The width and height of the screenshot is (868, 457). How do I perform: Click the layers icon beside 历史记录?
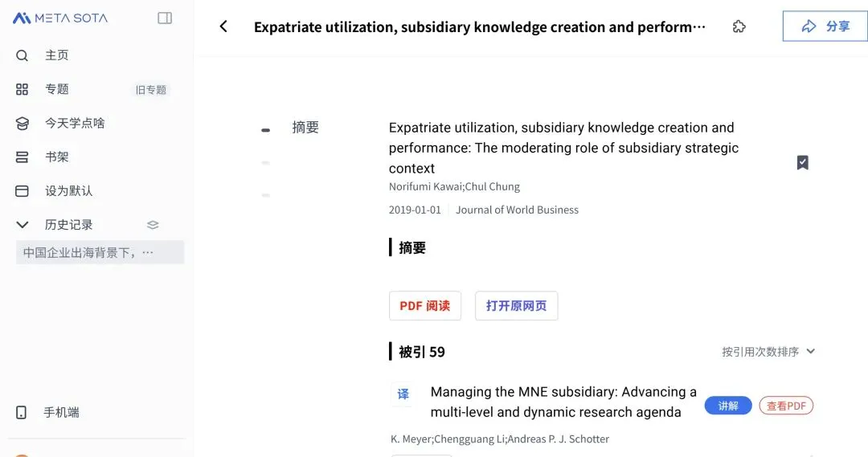tap(153, 225)
